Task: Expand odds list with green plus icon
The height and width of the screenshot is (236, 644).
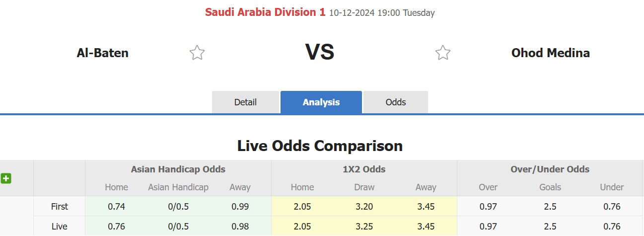Action: [x=6, y=178]
